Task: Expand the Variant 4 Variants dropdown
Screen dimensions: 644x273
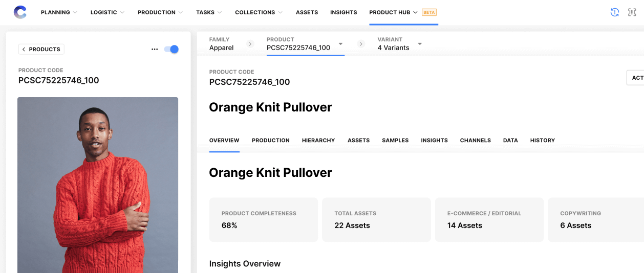Action: click(x=420, y=44)
